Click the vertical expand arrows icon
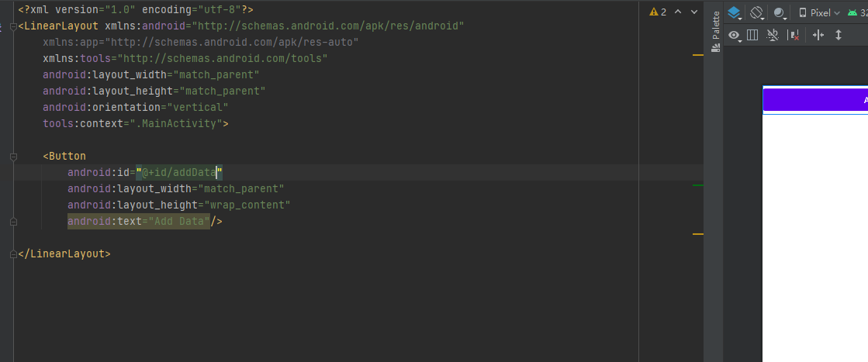 [x=838, y=35]
